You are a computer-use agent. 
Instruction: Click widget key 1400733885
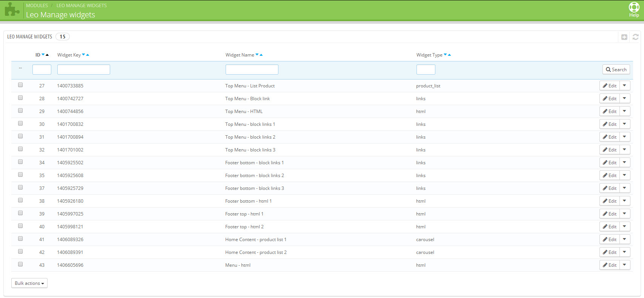[x=70, y=86]
